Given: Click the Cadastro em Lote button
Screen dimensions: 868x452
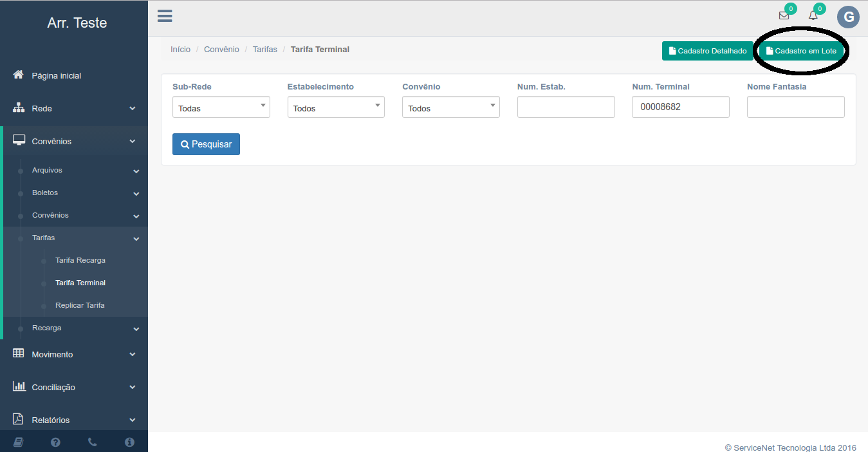Looking at the screenshot, I should coord(801,51).
